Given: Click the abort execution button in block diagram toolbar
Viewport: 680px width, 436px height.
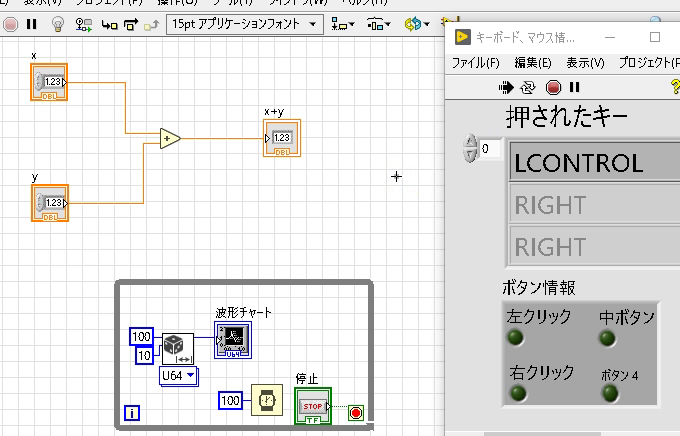Looking at the screenshot, I should [x=10, y=24].
